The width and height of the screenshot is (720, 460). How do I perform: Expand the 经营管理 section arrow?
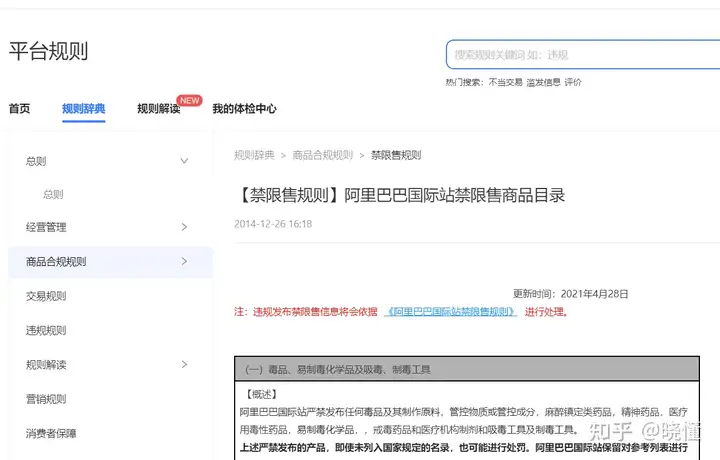click(x=184, y=227)
